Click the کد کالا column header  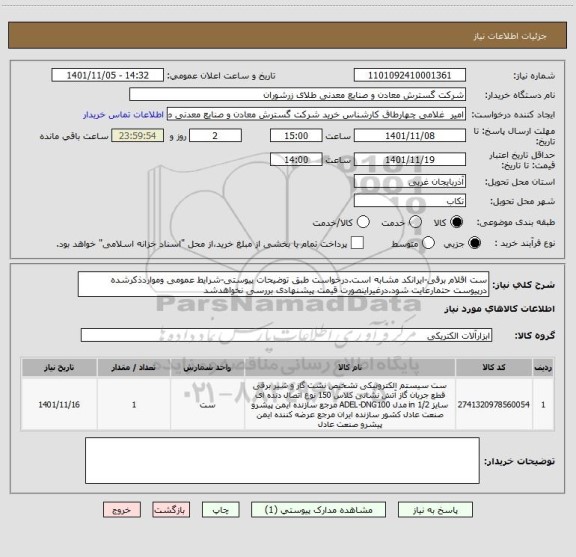point(494,367)
